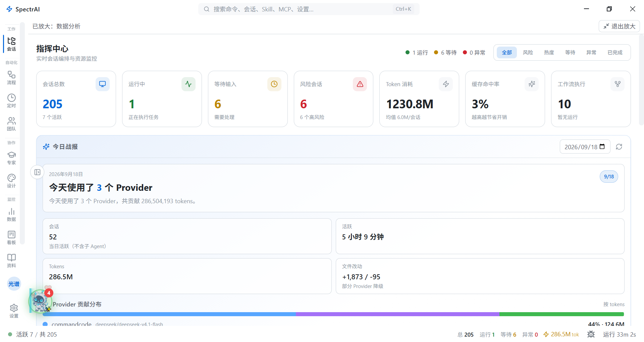
Task: Click the bug icon in status bar
Action: pyautogui.click(x=591, y=334)
